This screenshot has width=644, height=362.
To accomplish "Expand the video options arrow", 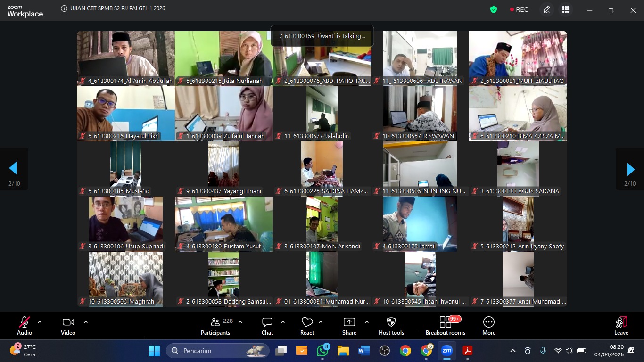I will 86,322.
